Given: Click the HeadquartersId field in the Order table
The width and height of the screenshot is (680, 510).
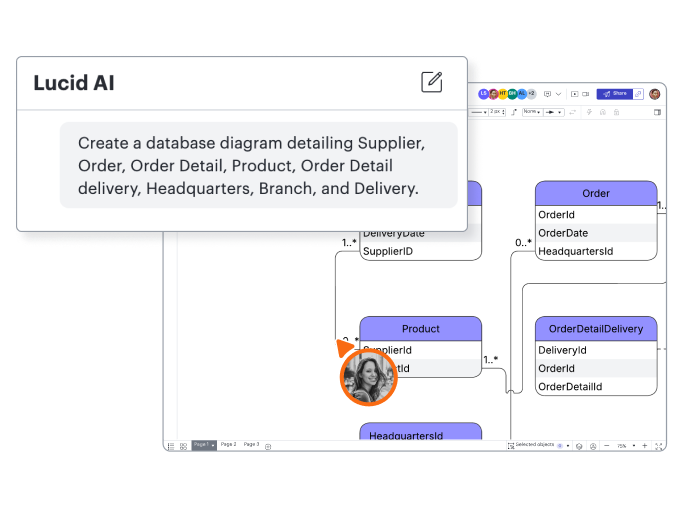Looking at the screenshot, I should (596, 251).
